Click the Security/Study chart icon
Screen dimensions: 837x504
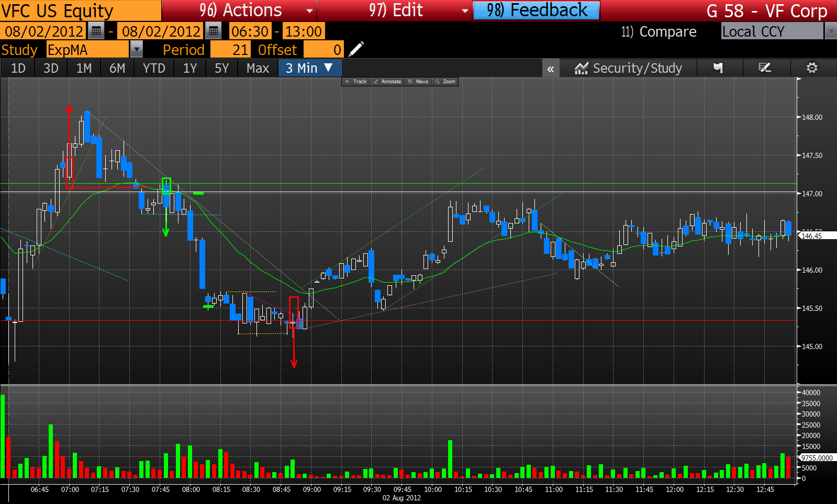point(581,69)
